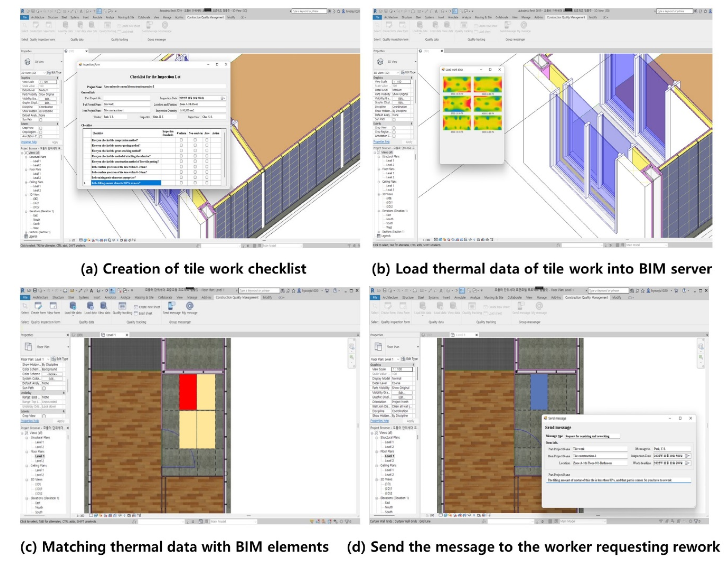The width and height of the screenshot is (728, 563).
Task: Click Load data database icon in panel (c)
Action: 90,306
